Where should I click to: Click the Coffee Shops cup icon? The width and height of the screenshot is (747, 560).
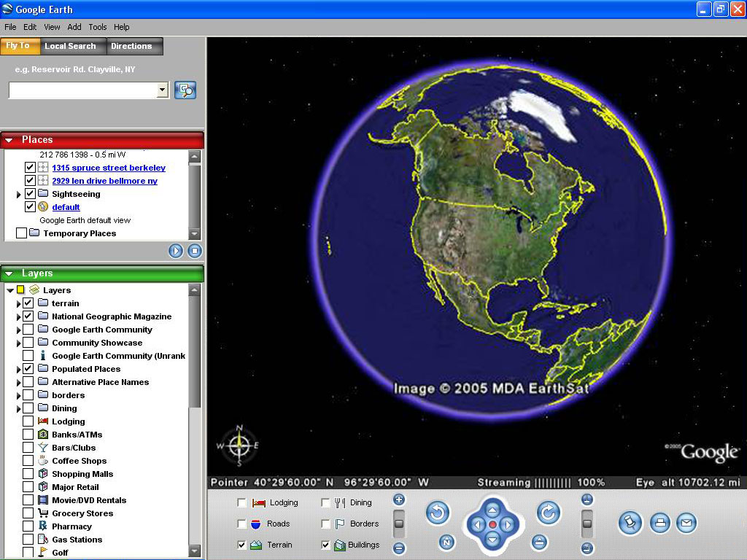(43, 461)
